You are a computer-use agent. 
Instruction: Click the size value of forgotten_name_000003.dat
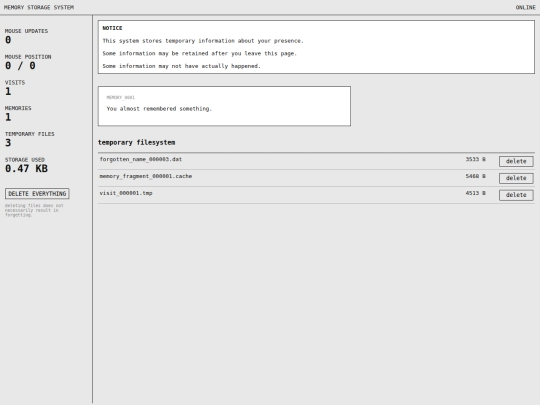(475, 159)
